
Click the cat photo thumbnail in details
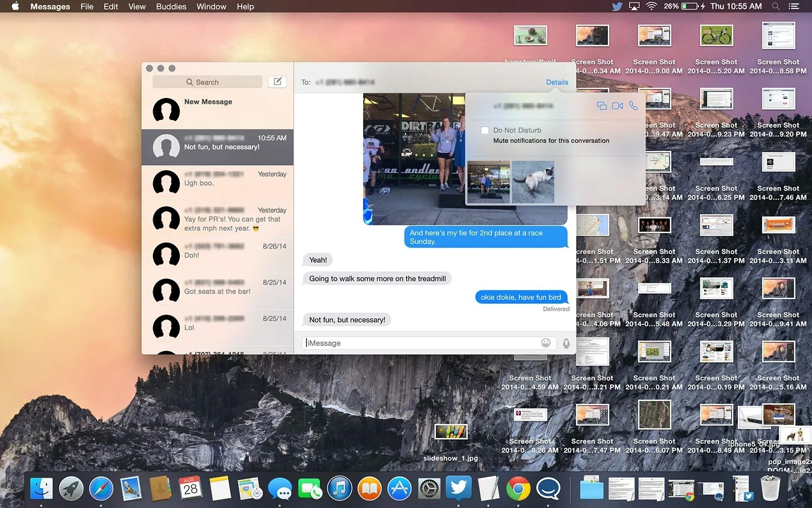[533, 182]
